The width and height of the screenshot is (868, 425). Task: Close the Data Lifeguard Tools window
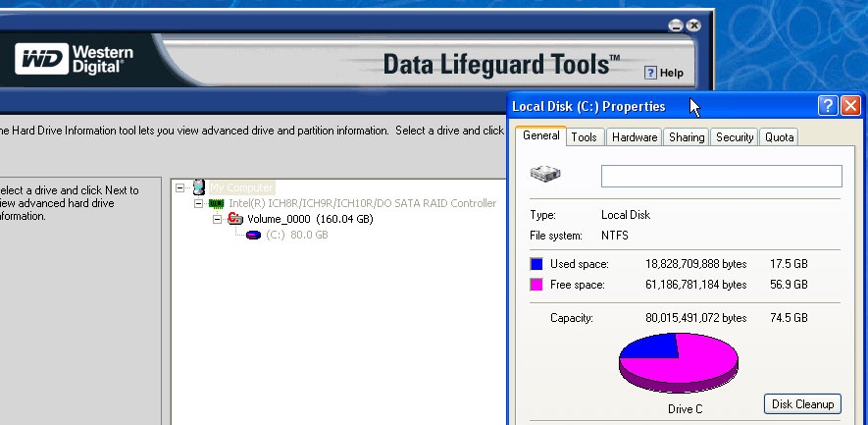coord(693,26)
